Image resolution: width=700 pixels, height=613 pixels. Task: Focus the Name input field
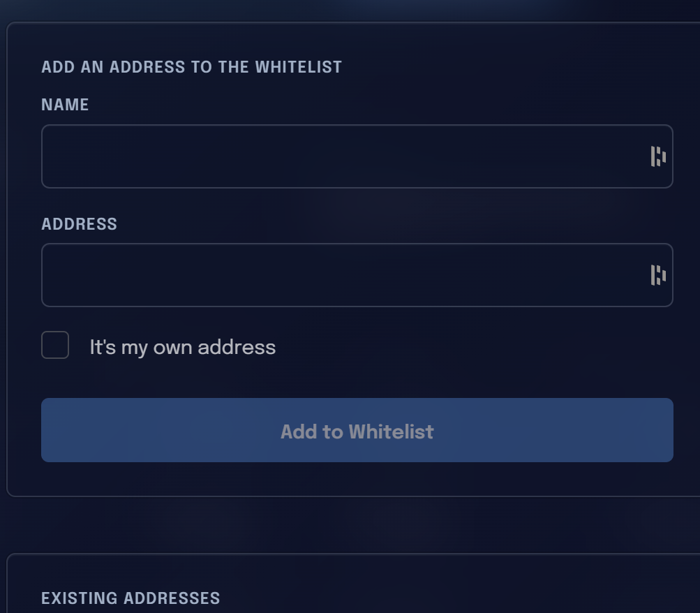pos(357,156)
